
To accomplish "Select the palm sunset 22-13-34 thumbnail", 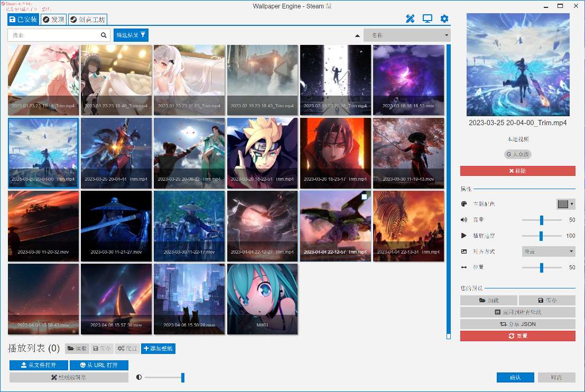I will [x=408, y=226].
